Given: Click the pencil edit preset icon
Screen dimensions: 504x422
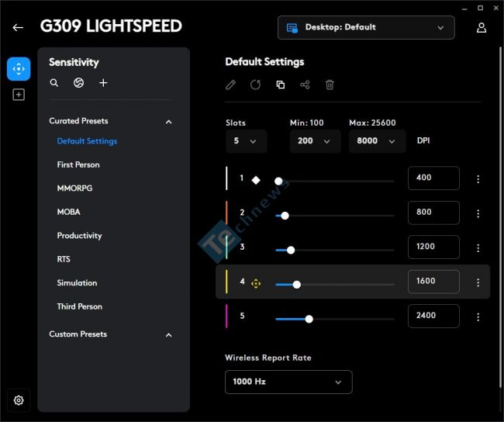Looking at the screenshot, I should 230,85.
